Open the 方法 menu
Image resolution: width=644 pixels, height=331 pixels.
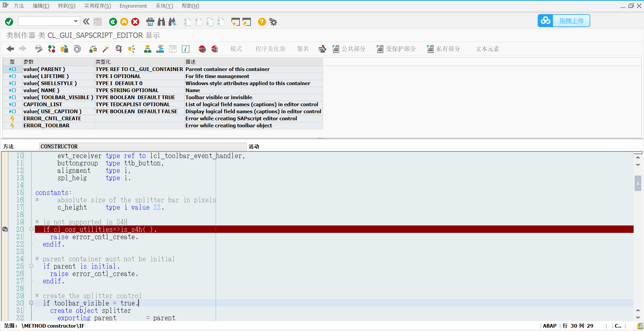click(18, 6)
